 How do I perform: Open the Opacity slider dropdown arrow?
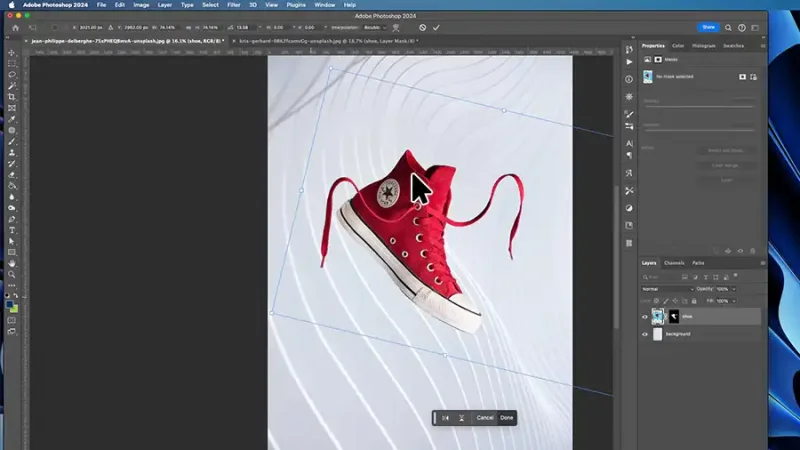pyautogui.click(x=734, y=289)
